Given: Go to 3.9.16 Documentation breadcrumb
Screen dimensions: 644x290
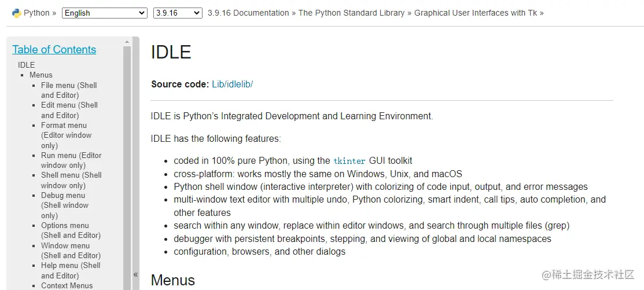Looking at the screenshot, I should point(248,13).
